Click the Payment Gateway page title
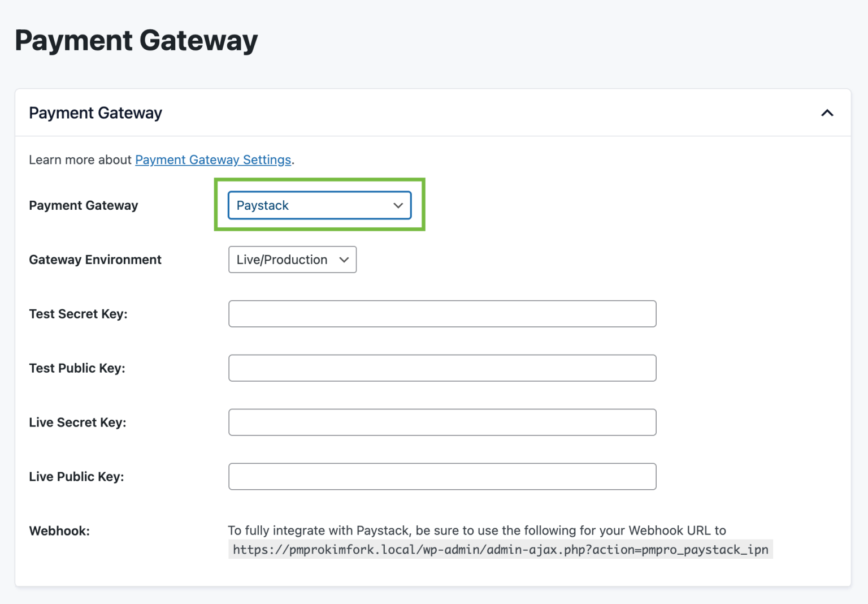This screenshot has width=868, height=604. tap(137, 40)
